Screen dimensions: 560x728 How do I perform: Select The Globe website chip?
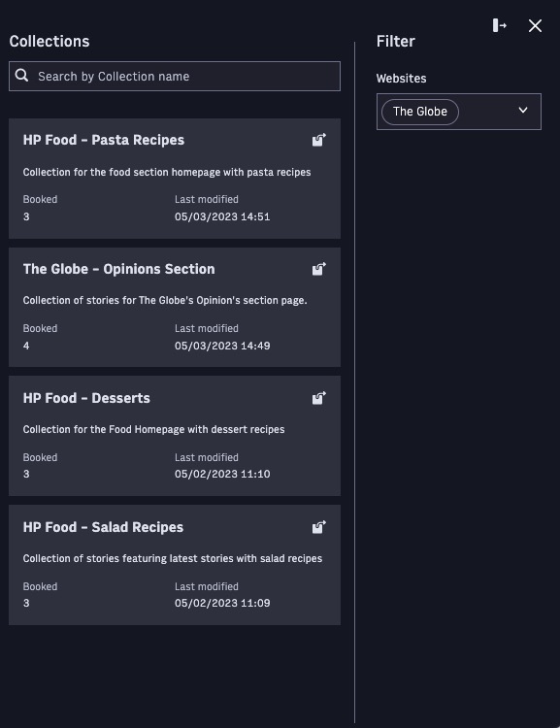click(420, 112)
